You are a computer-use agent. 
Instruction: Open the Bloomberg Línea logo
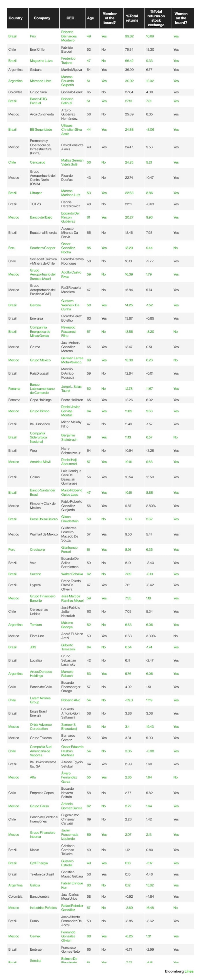tap(179, 971)
